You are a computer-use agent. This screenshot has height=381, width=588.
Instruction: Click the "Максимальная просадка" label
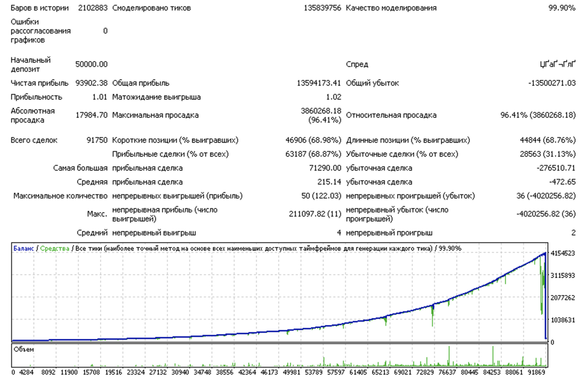tap(155, 115)
